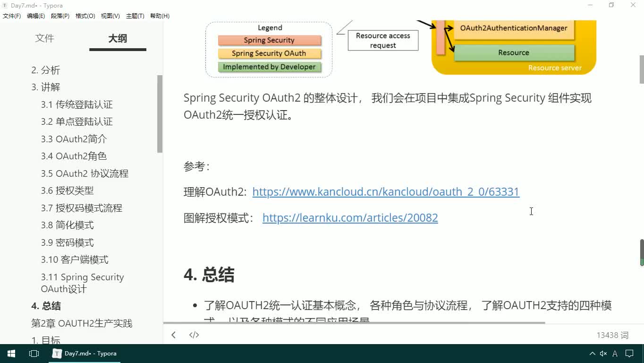644x363 pixels.
Task: Switch to the 大纲 sidebar tab
Action: [x=118, y=38]
